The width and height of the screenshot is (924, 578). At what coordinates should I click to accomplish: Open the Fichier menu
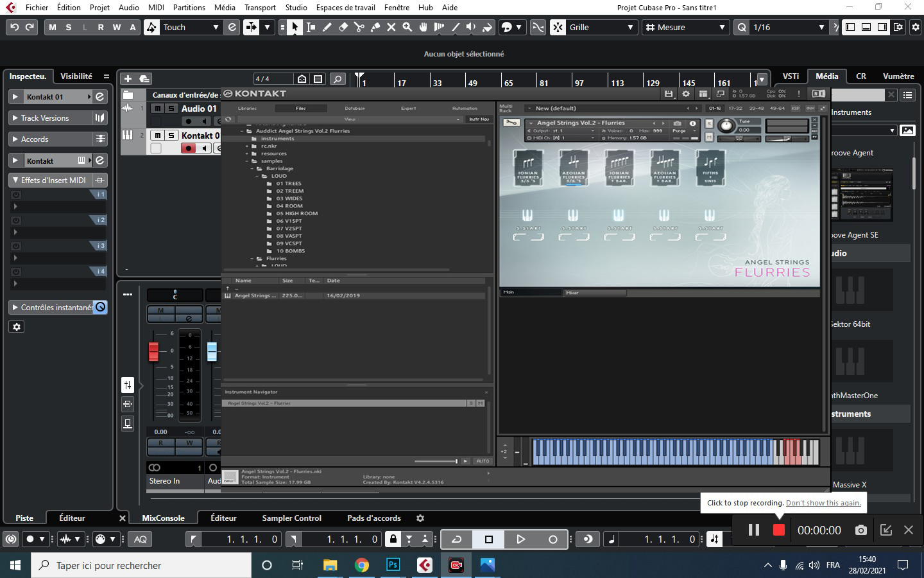pyautogui.click(x=37, y=7)
